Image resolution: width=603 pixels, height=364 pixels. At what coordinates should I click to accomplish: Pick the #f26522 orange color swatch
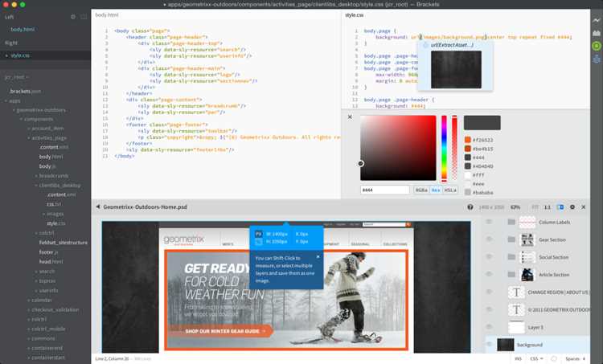(468, 140)
